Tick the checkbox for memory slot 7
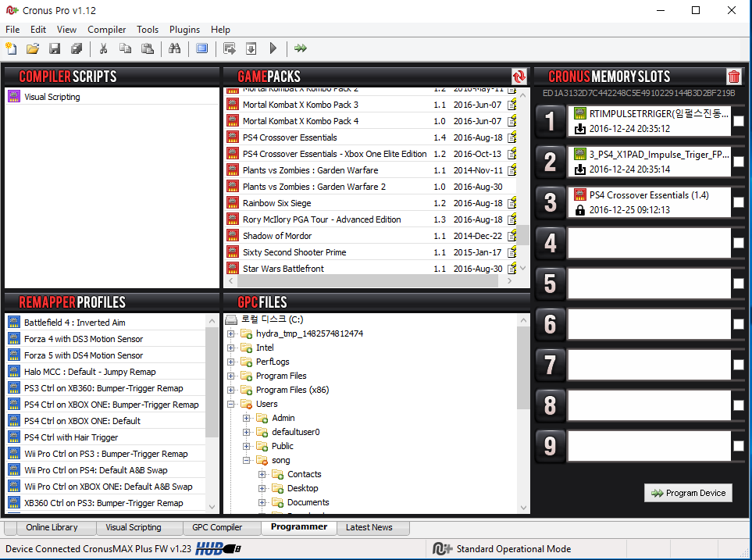752x560 pixels. [739, 365]
